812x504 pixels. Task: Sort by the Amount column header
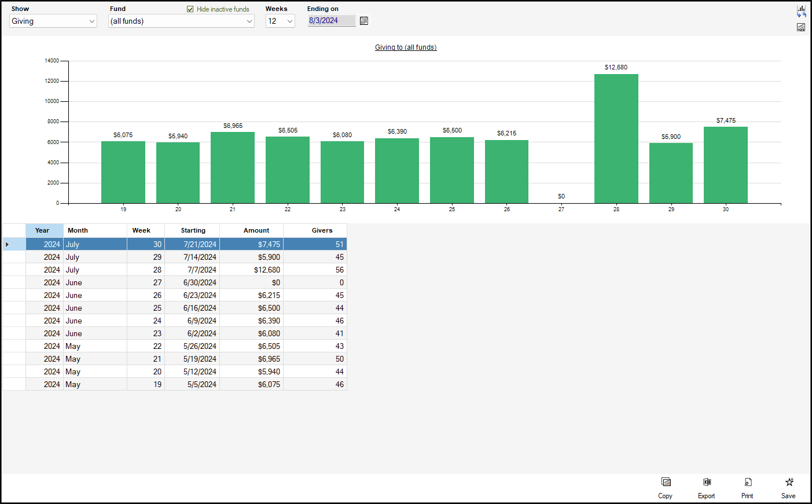[x=256, y=230]
